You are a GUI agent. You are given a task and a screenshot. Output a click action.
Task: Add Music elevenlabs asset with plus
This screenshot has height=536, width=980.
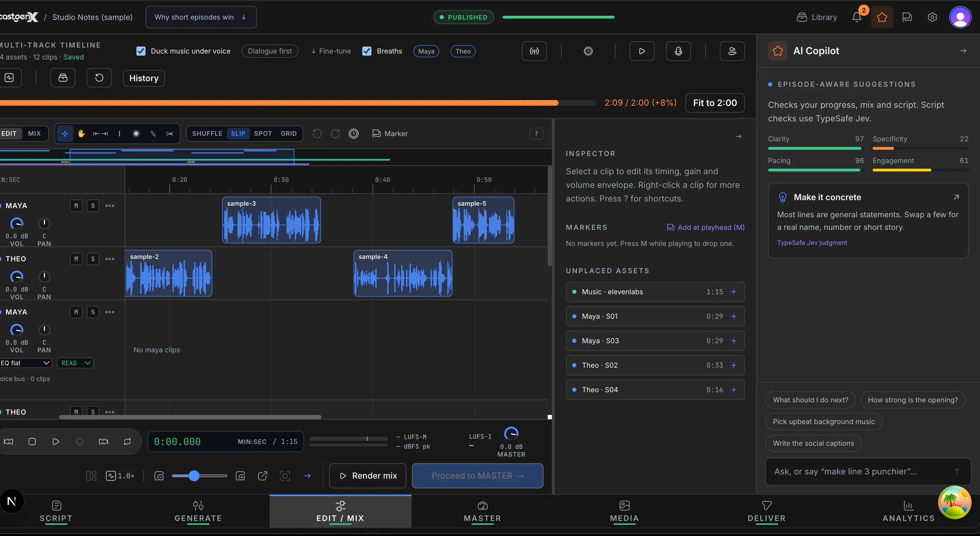coord(733,292)
